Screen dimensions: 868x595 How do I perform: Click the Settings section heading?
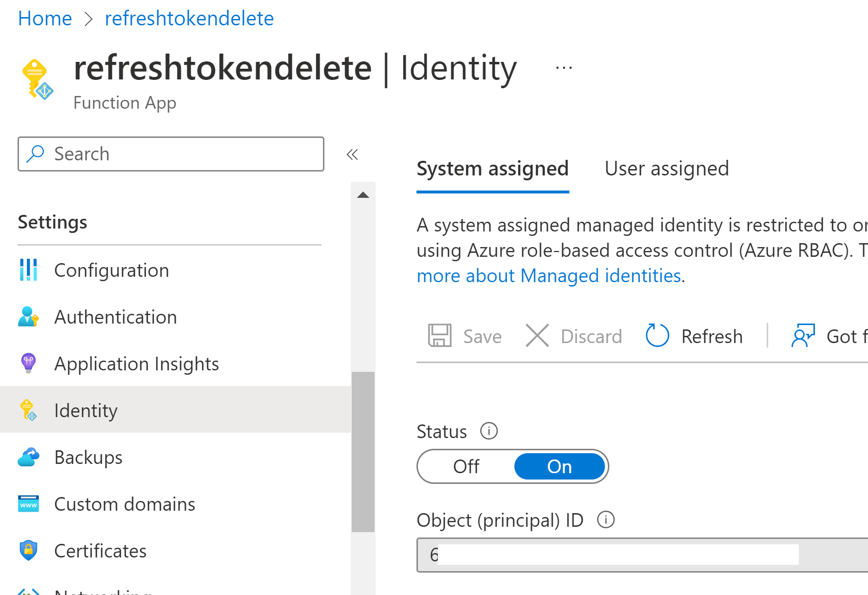pos(53,222)
